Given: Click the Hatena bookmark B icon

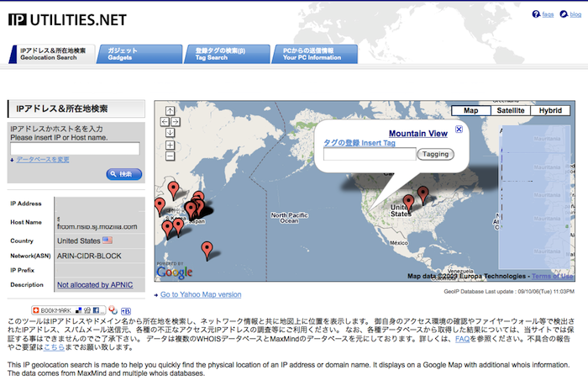Looking at the screenshot, I should (126, 311).
